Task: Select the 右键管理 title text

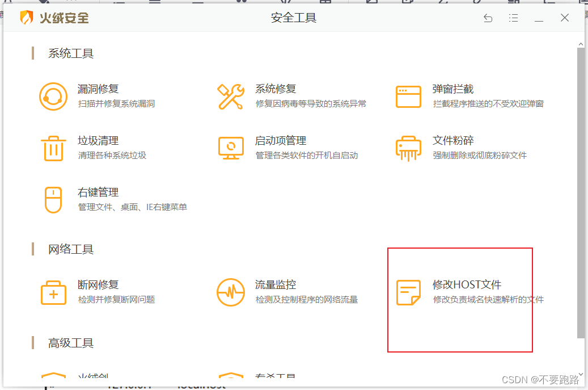Action: click(x=98, y=192)
